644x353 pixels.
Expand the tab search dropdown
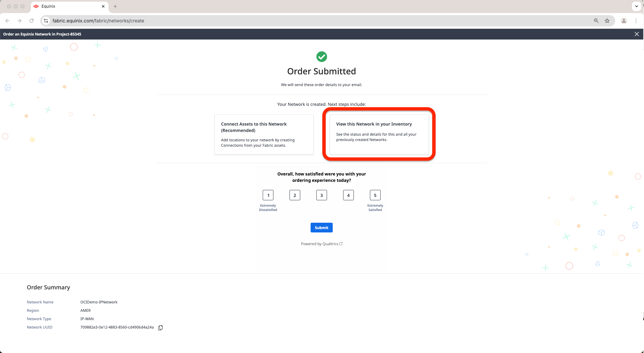coord(637,6)
